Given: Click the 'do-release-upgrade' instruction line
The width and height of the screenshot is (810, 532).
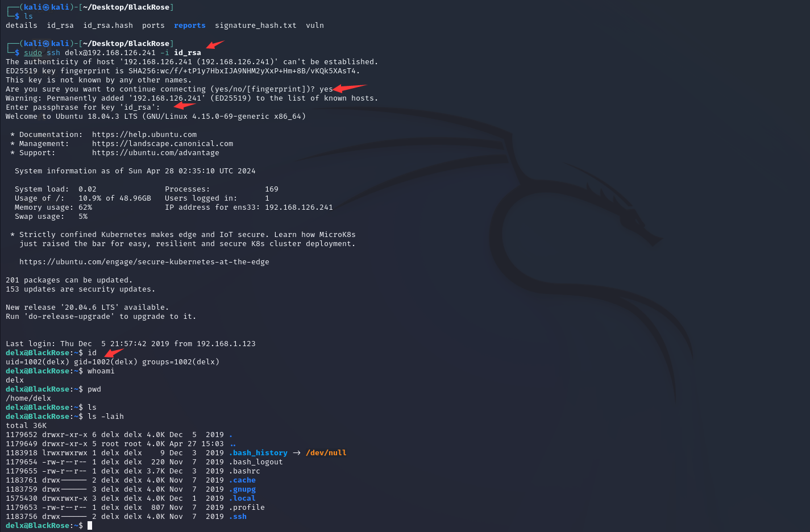Looking at the screenshot, I should pyautogui.click(x=101, y=317).
